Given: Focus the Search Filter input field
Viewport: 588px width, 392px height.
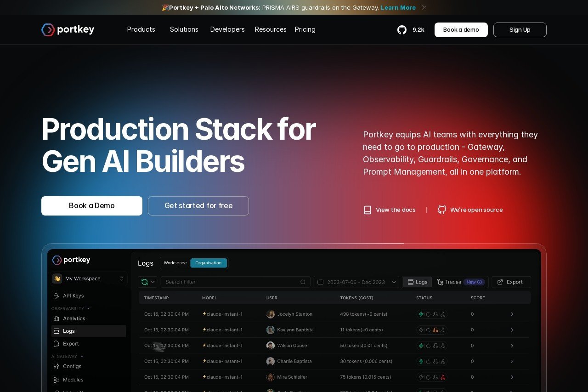Looking at the screenshot, I should tap(236, 282).
